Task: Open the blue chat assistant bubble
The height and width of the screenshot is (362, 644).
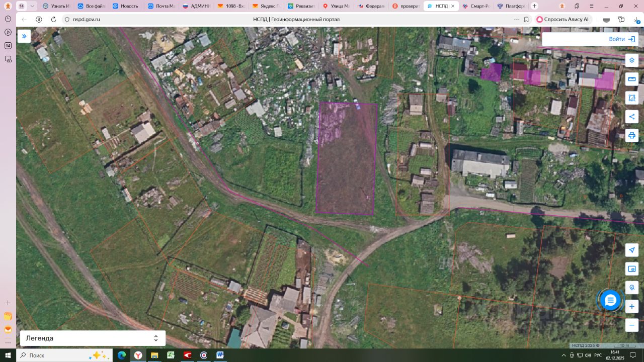Action: coord(610,300)
